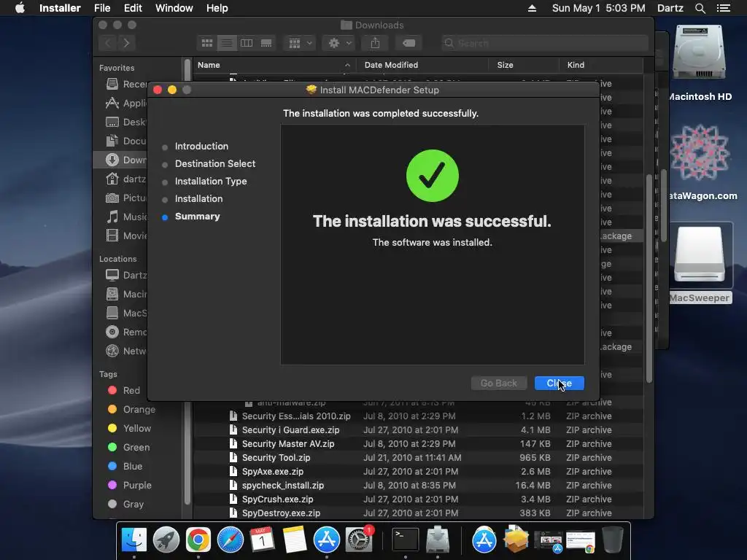Select Security i Guard.exe.zip file
Screen dimensions: 747x560
(418, 430)
